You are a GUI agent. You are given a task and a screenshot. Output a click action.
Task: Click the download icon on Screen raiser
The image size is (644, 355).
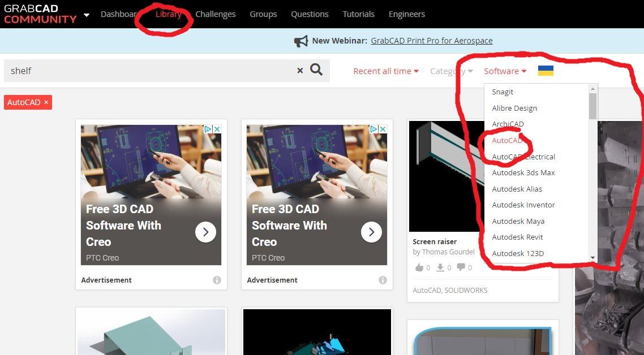click(x=440, y=267)
